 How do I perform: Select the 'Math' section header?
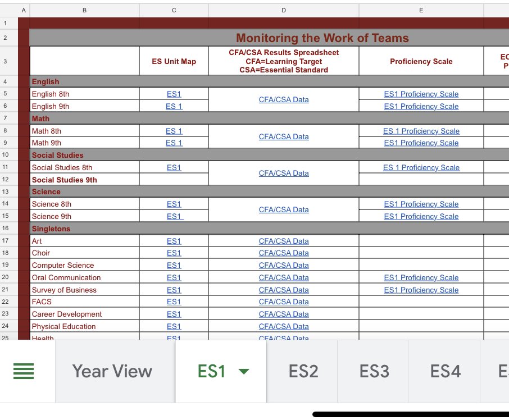[x=40, y=118]
